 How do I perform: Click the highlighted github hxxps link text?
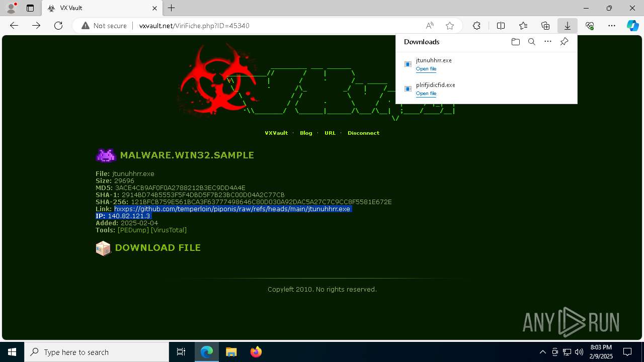point(232,209)
